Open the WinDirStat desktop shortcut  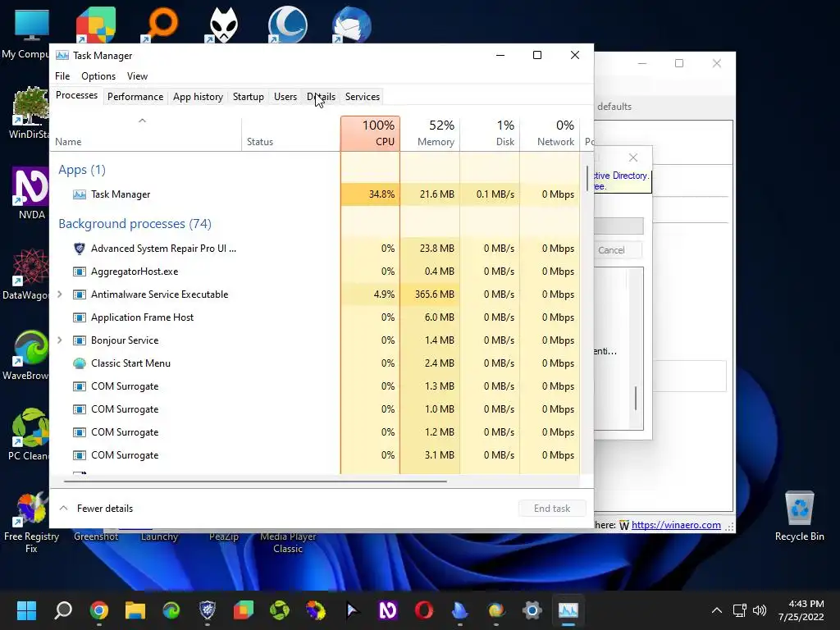pos(30,106)
